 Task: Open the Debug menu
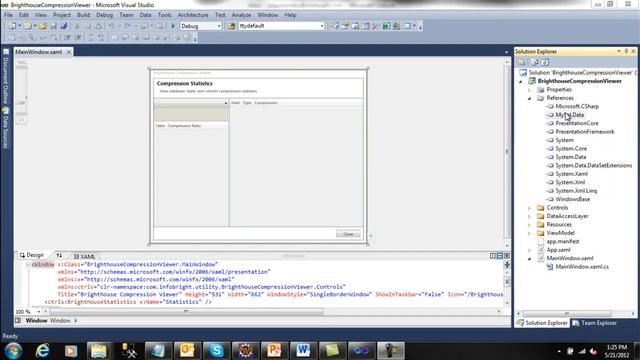[x=104, y=15]
